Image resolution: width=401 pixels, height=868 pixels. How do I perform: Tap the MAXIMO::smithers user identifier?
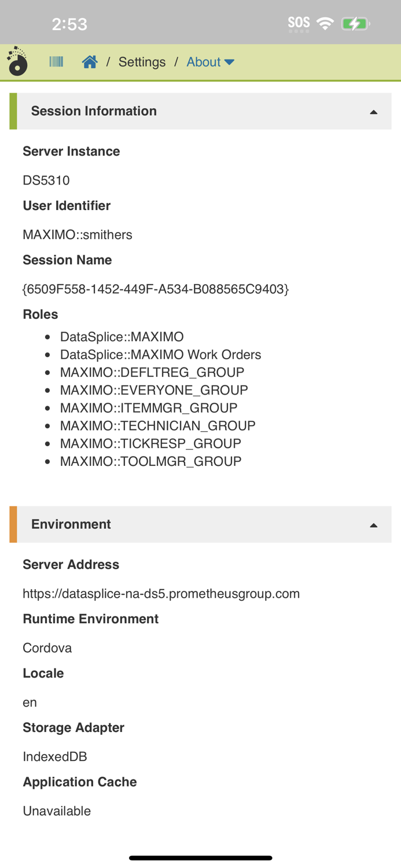pos(78,234)
